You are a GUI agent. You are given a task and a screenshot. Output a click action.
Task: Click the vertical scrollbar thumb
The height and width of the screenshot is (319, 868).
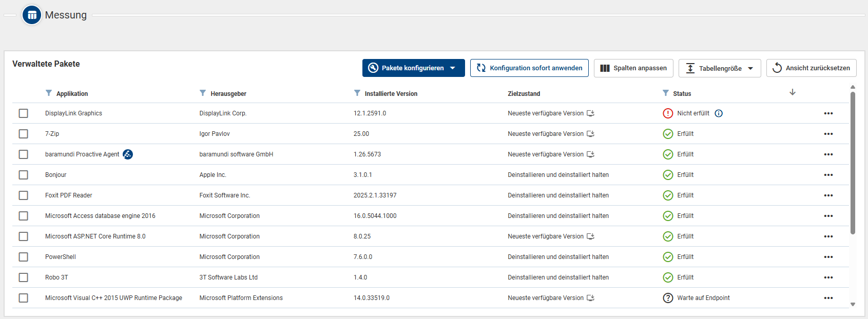[x=853, y=163]
